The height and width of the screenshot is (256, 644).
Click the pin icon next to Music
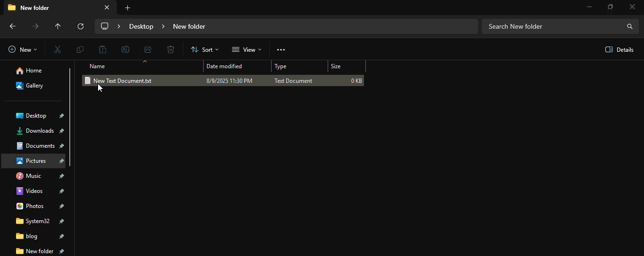click(61, 176)
